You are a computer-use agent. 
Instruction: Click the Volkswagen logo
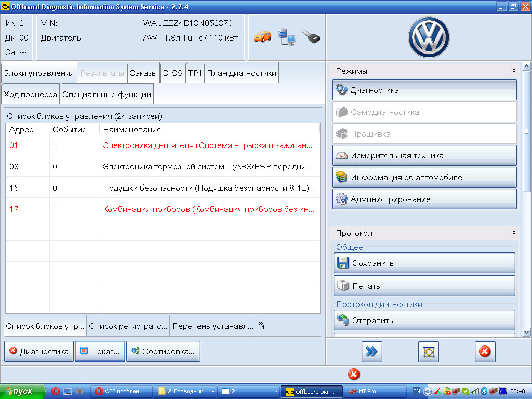coord(429,37)
